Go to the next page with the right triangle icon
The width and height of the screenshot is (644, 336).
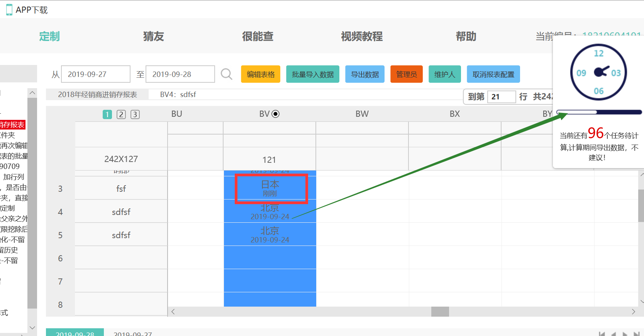point(625,334)
